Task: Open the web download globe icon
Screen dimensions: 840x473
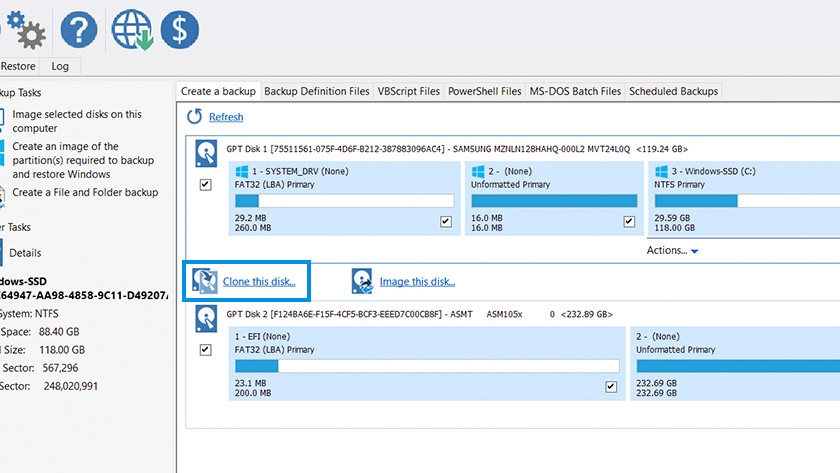Action: point(131,31)
